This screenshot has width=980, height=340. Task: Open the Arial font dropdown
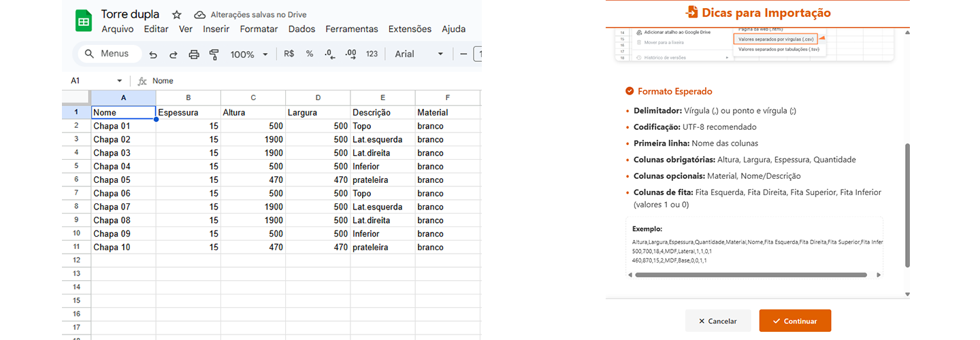[419, 54]
